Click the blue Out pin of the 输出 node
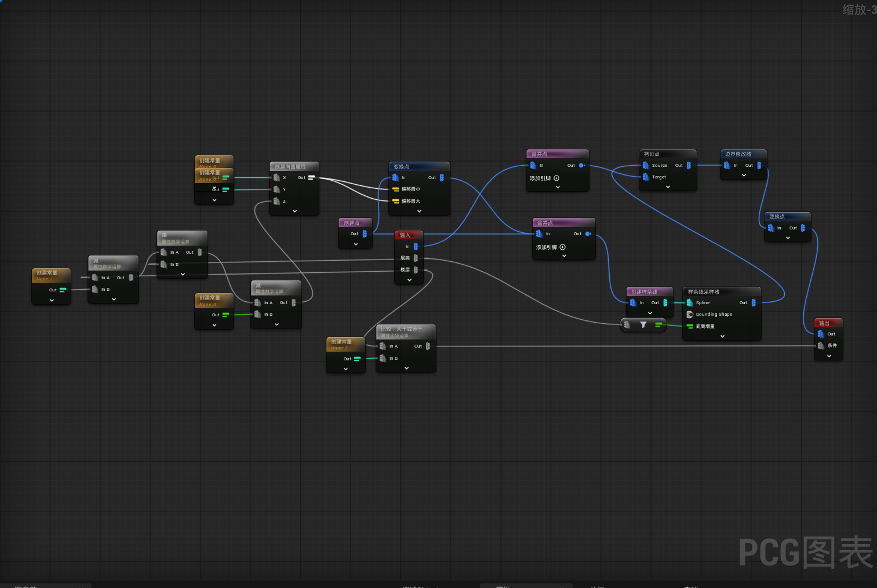The image size is (877, 588). click(821, 334)
